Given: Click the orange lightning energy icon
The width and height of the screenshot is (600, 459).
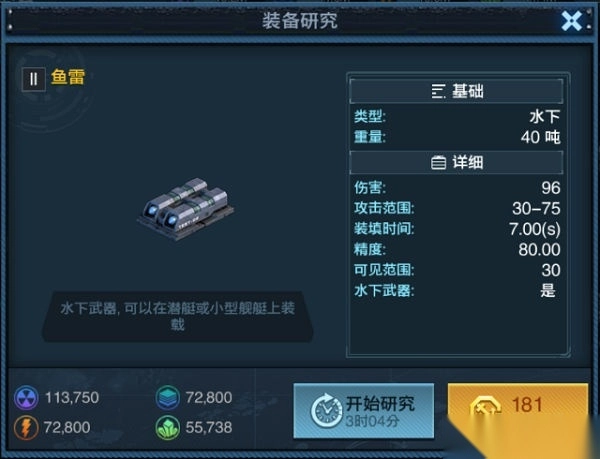Looking at the screenshot, I should tap(26, 428).
